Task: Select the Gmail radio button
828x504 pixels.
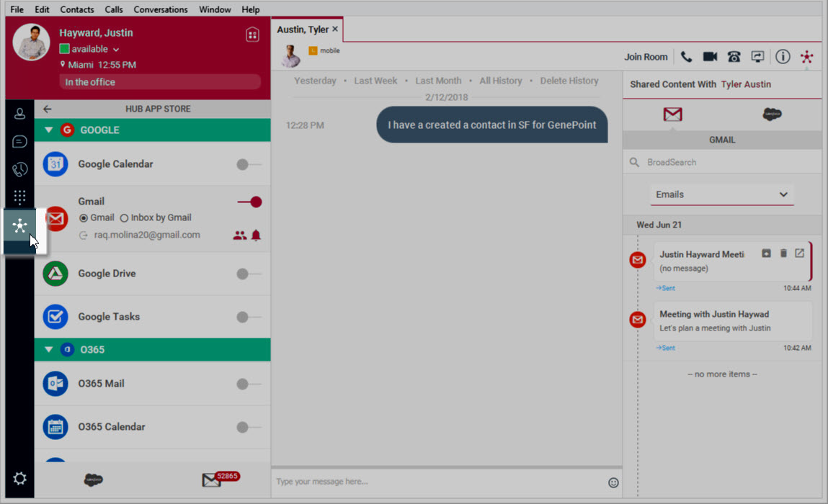Action: (83, 218)
